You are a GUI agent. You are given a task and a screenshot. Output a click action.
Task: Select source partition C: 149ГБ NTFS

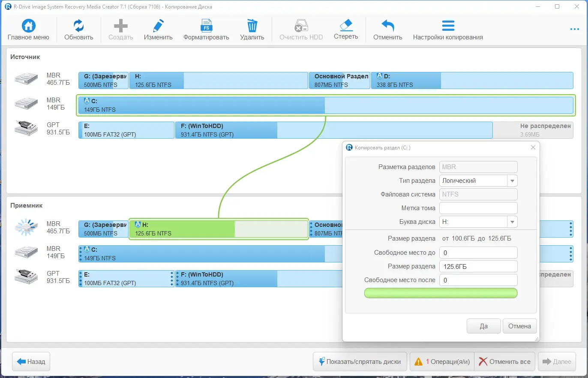(x=326, y=105)
